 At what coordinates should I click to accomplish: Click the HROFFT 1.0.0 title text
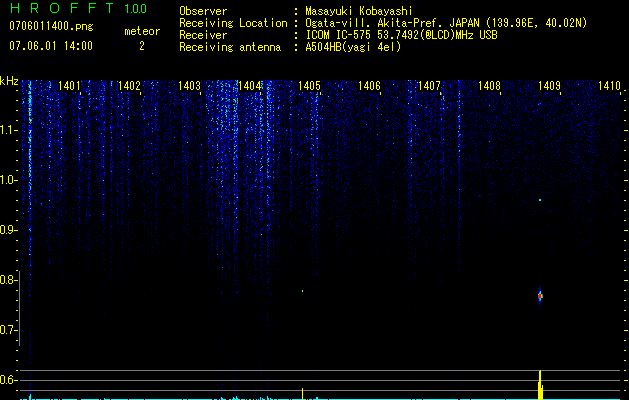click(78, 8)
